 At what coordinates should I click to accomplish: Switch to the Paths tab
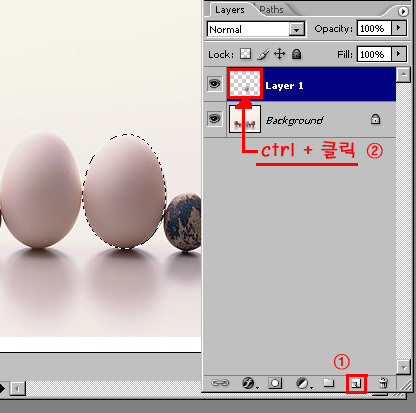point(271,10)
